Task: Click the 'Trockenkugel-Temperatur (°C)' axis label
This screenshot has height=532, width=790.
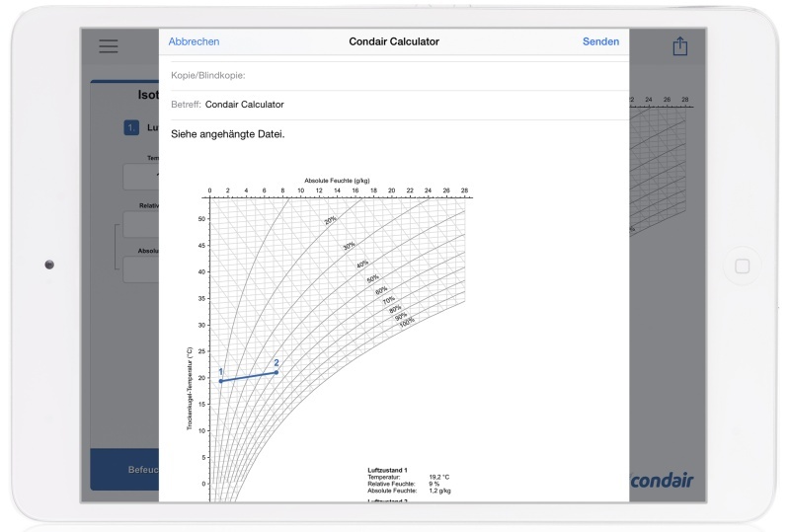Action: point(190,389)
